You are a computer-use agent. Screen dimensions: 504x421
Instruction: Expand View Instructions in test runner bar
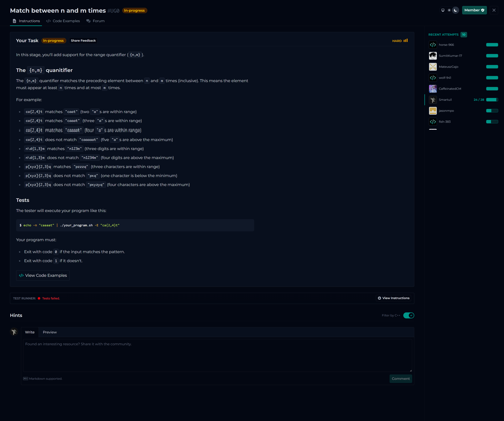(x=393, y=298)
